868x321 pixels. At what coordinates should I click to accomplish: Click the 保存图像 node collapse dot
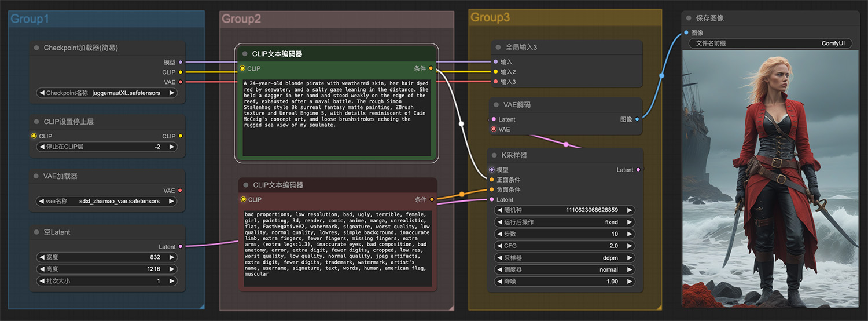(687, 19)
